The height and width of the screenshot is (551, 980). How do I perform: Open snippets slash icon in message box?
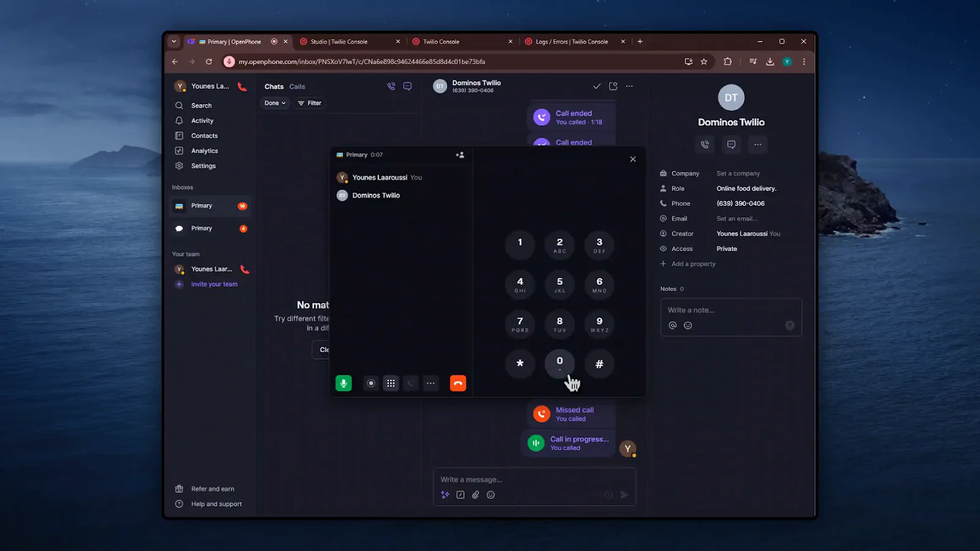coord(461,495)
